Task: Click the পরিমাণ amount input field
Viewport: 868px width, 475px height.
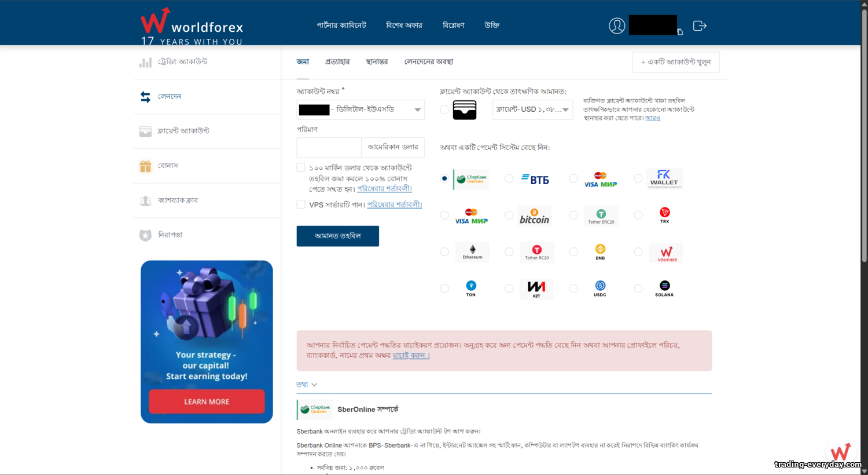Action: [x=329, y=147]
